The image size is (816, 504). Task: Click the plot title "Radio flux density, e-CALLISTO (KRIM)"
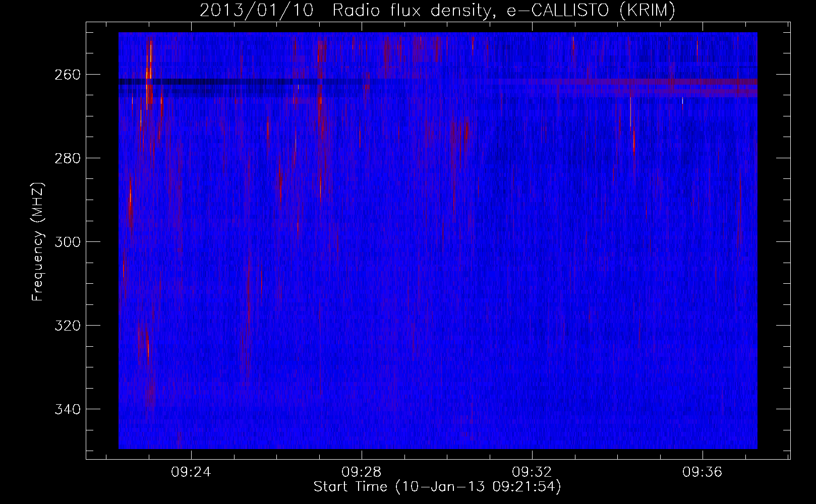tap(504, 11)
